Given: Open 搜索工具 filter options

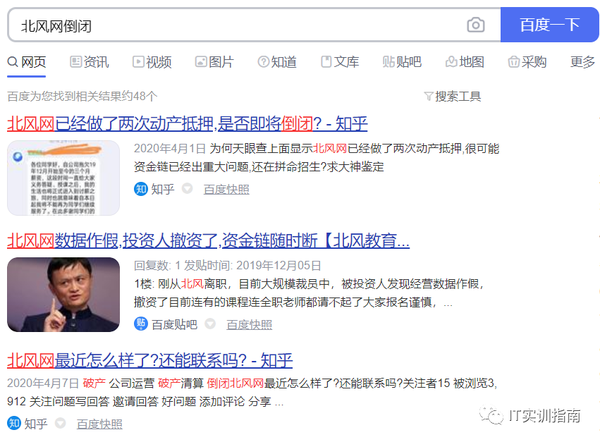Looking at the screenshot, I should pos(453,96).
